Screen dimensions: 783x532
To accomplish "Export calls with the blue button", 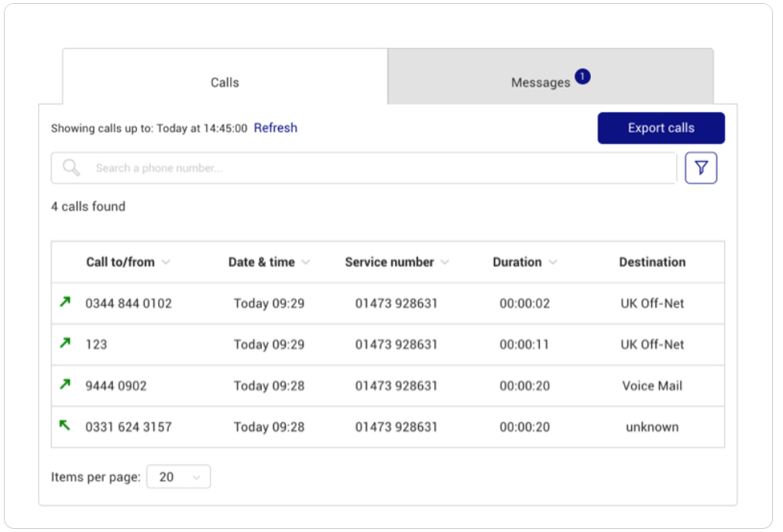I will coord(661,128).
